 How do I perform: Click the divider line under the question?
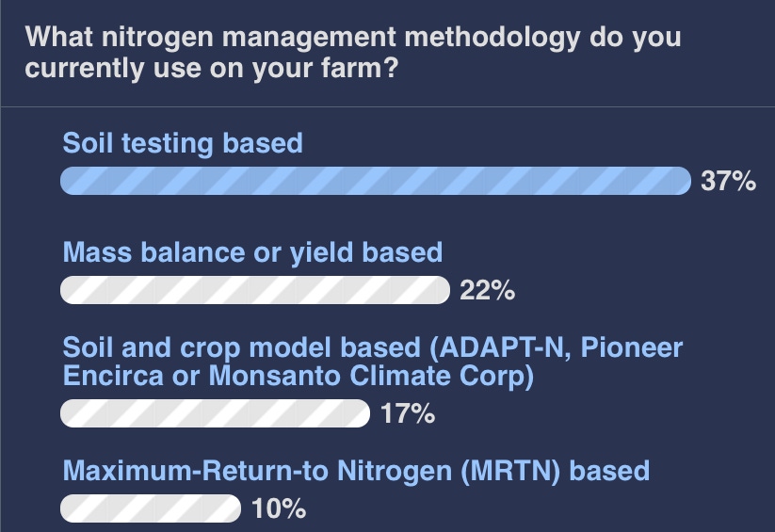point(388,106)
